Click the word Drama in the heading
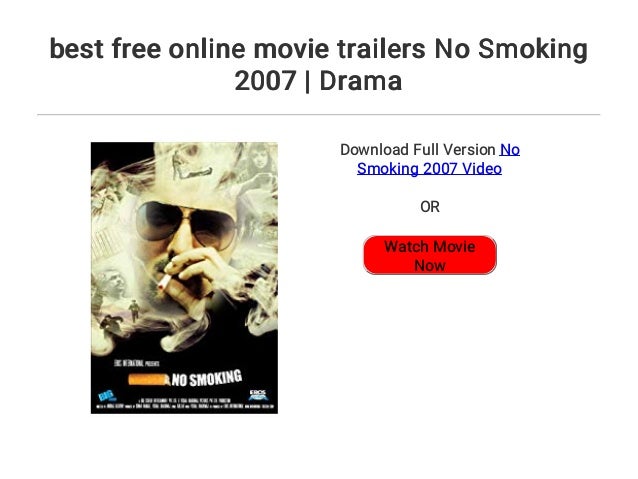Viewport: 638px width, 479px height. [361, 81]
